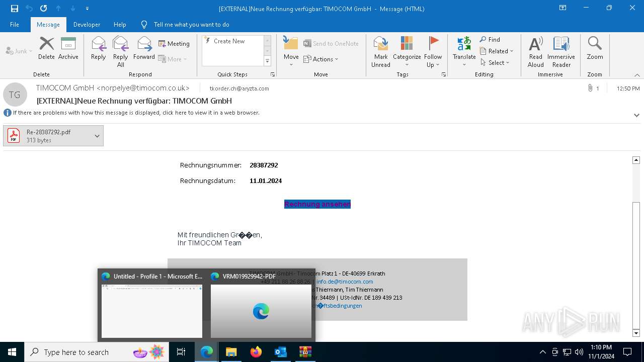The width and height of the screenshot is (644, 362).
Task: Open File Explorer from the taskbar
Action: click(x=231, y=352)
